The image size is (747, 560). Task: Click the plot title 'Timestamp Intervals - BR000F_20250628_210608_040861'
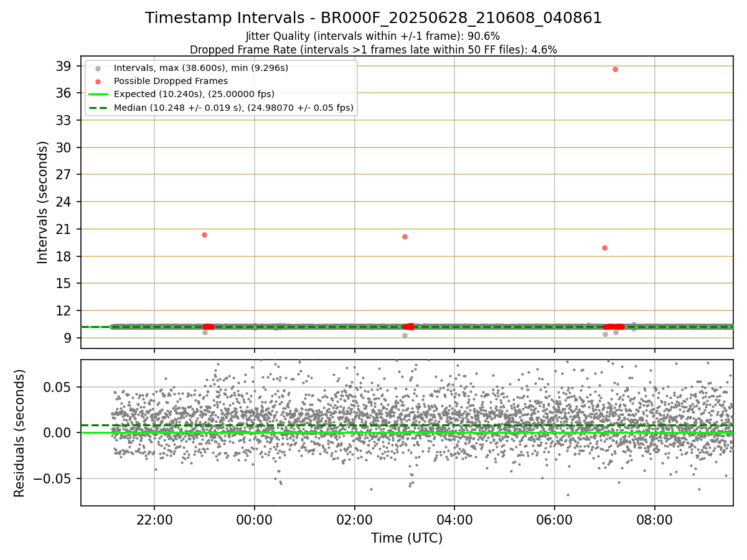[x=374, y=18]
